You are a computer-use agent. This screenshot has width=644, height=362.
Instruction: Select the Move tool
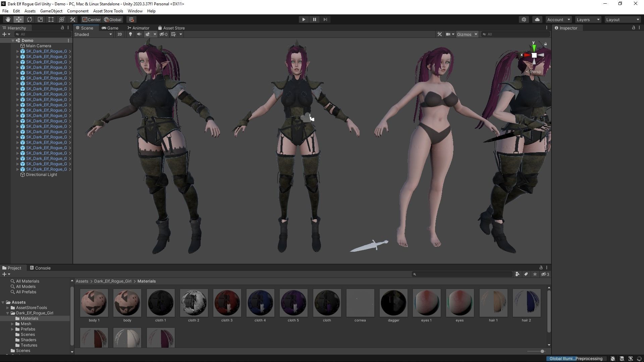pyautogui.click(x=18, y=19)
